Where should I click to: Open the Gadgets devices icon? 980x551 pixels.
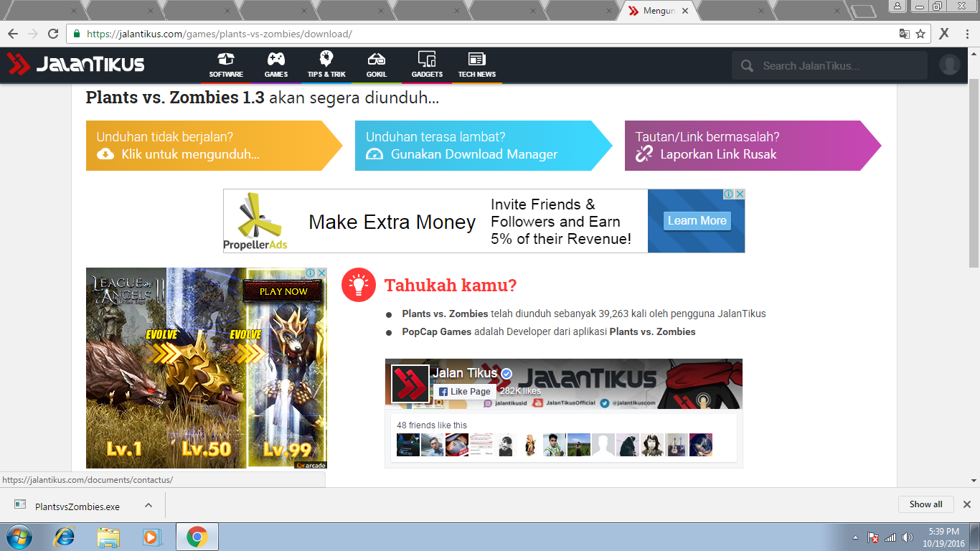pyautogui.click(x=427, y=59)
